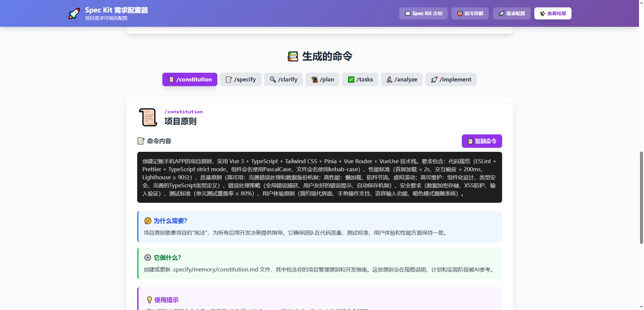Click the sparkle icon in 查看结果 button
This screenshot has width=644, height=310.
point(543,13)
